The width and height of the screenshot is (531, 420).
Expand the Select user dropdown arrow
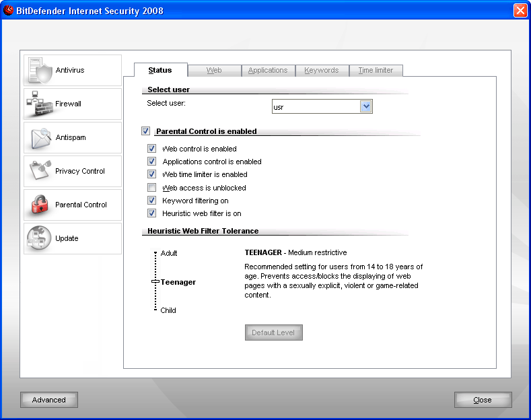point(365,107)
